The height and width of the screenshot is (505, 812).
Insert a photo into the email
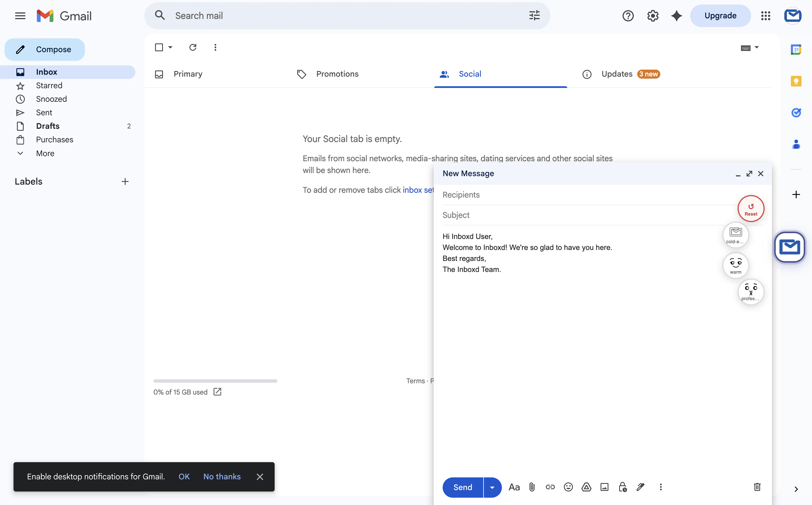coord(604,487)
